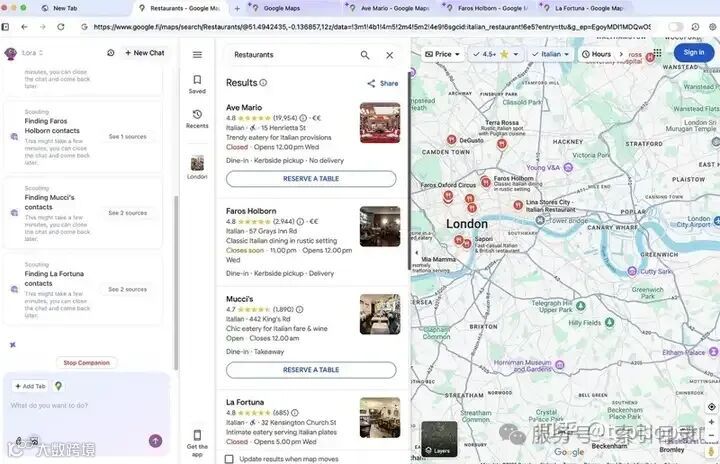This screenshot has width=720, height=464.
Task: Zoom in with the plus button
Action: point(711,422)
